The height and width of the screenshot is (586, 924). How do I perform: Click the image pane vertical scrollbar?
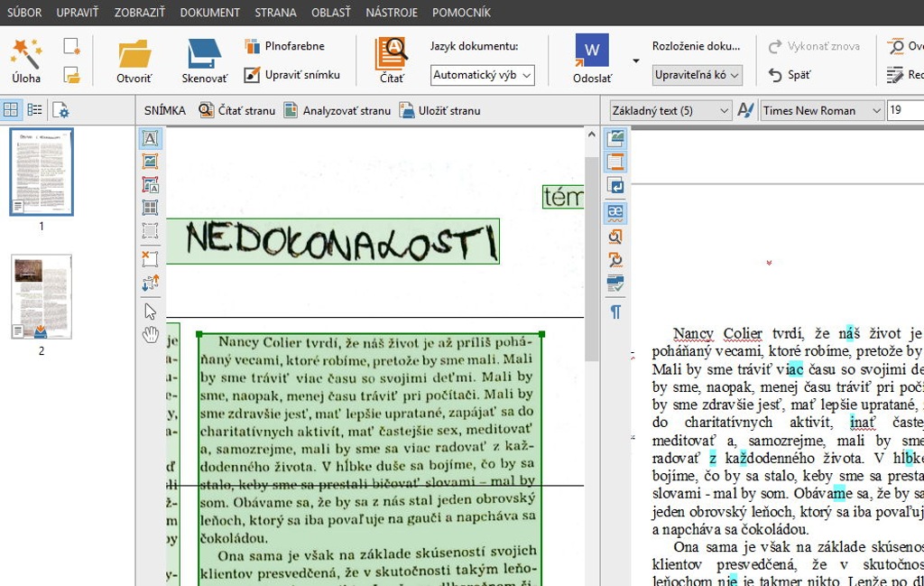pos(592,262)
